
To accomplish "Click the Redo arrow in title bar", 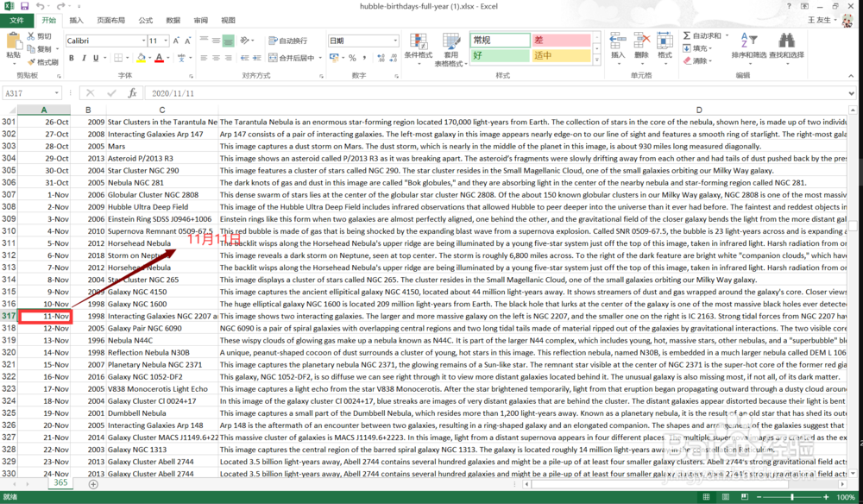I will (60, 6).
